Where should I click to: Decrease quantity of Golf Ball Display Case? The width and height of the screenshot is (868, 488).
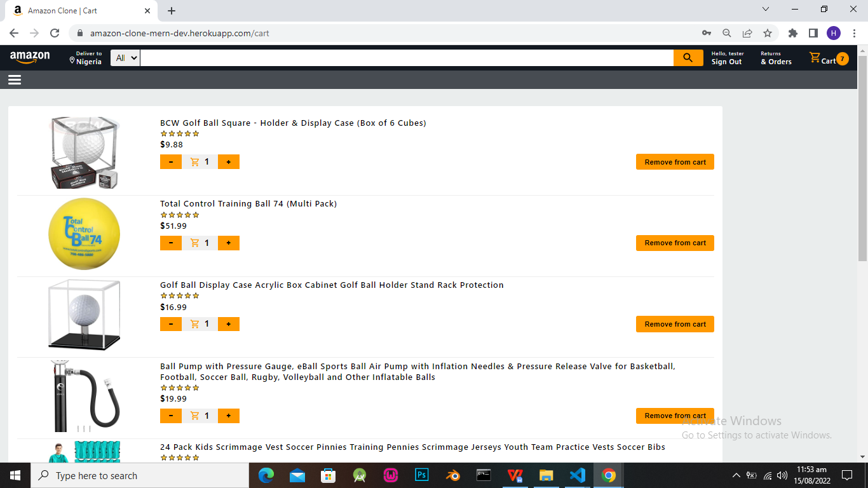[x=171, y=324]
